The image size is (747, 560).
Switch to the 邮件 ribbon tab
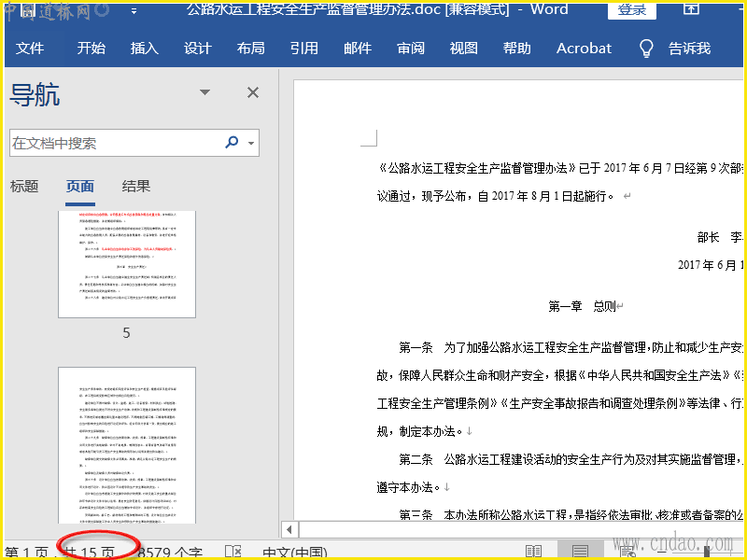(x=358, y=49)
